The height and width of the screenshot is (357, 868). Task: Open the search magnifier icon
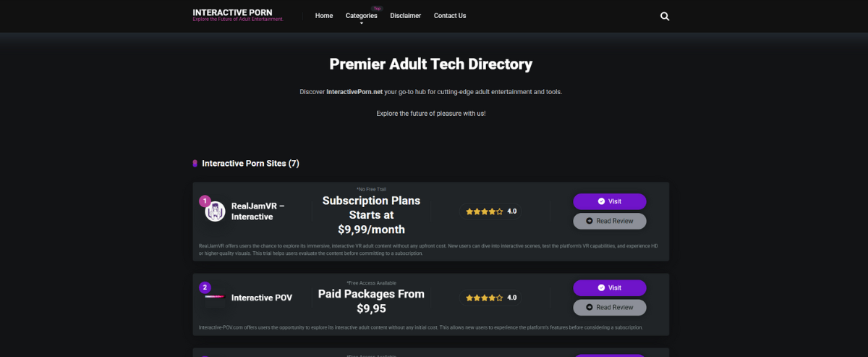(x=665, y=16)
